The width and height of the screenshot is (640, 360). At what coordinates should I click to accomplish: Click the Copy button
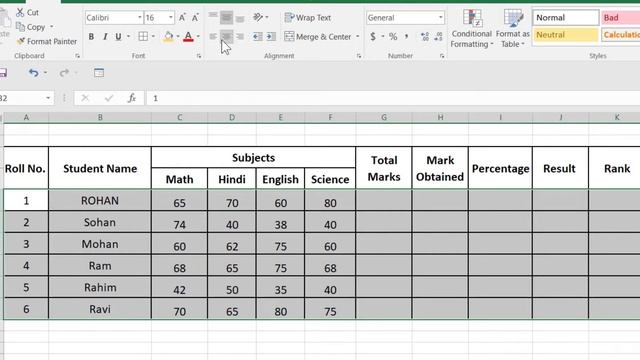point(31,27)
